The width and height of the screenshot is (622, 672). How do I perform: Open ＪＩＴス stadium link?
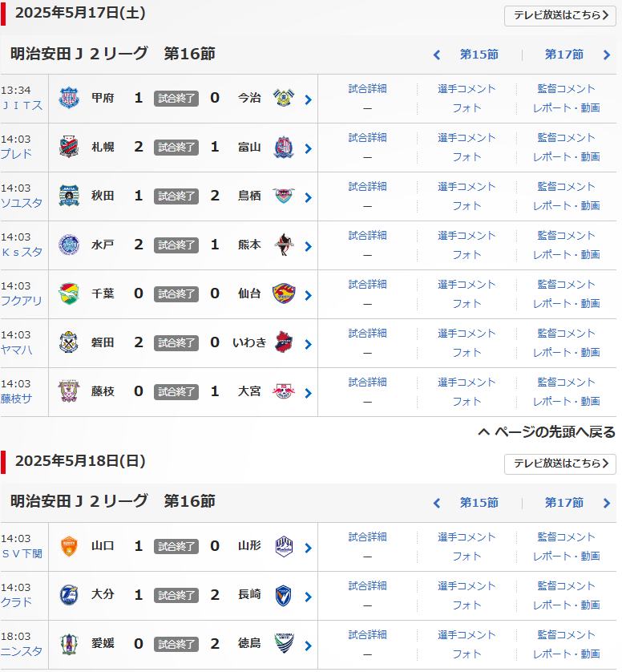pyautogui.click(x=22, y=105)
